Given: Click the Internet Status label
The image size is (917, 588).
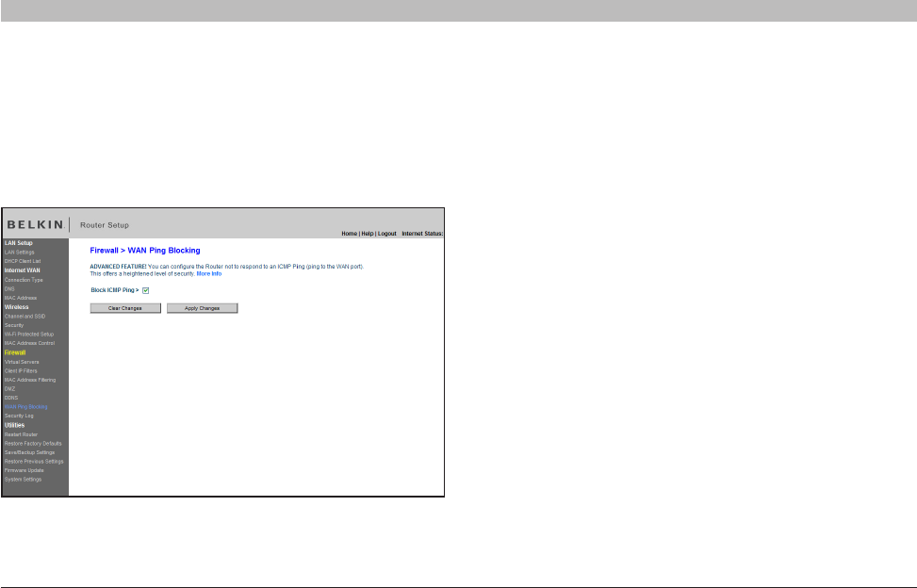Looking at the screenshot, I should pos(422,233).
